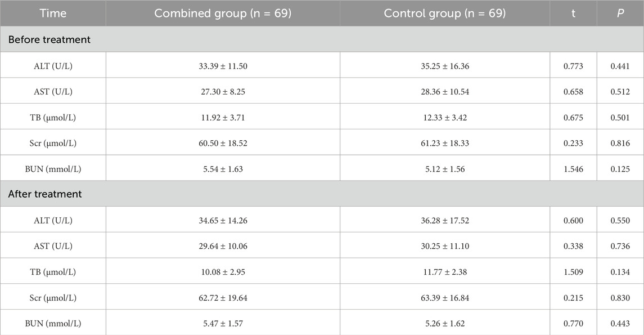Select the t value 1.546
The image size is (644, 335).
pyautogui.click(x=573, y=169)
